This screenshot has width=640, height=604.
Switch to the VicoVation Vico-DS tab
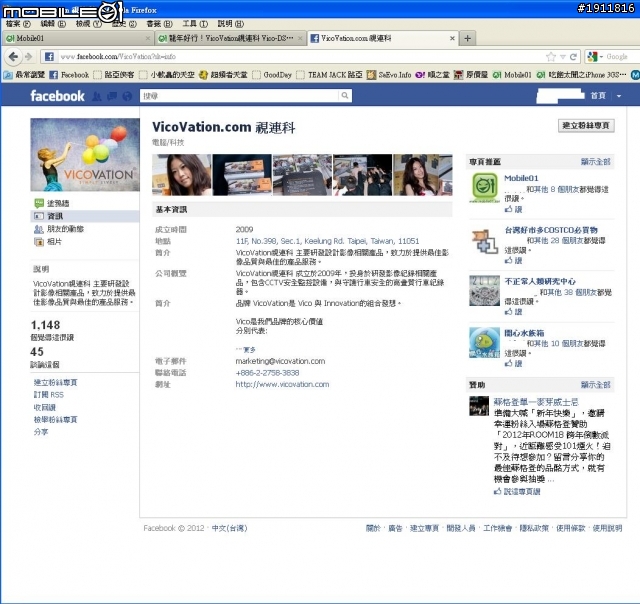coord(230,38)
